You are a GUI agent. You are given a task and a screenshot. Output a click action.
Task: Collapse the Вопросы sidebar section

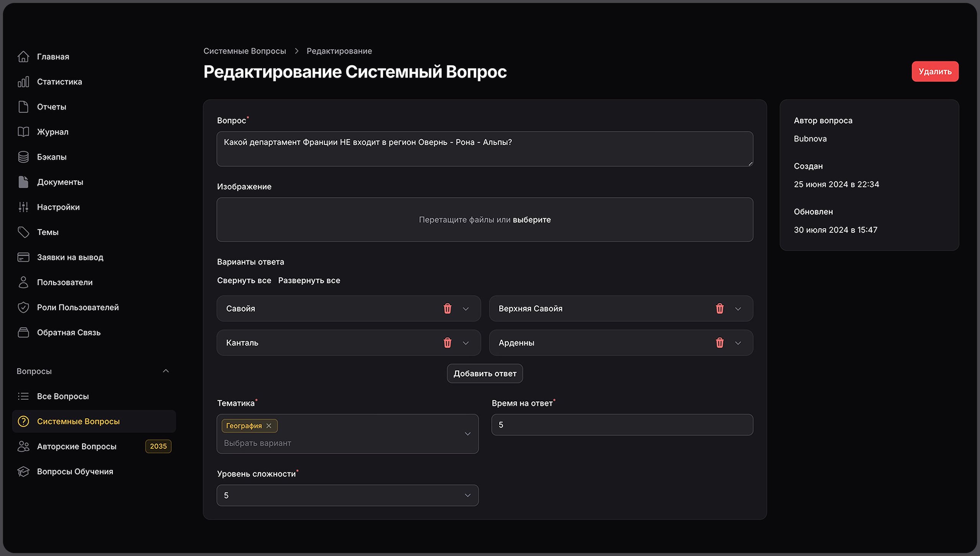[166, 371]
